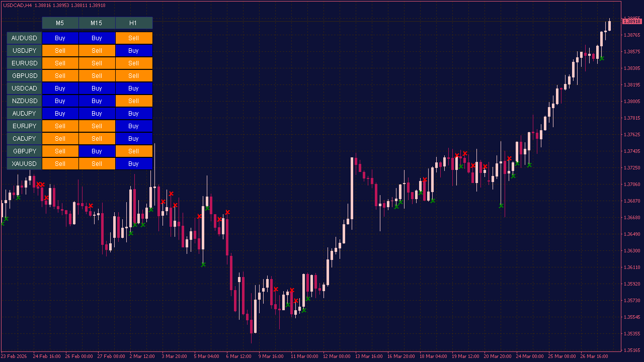Click green marker below the long 20 Mar wick

click(501, 206)
